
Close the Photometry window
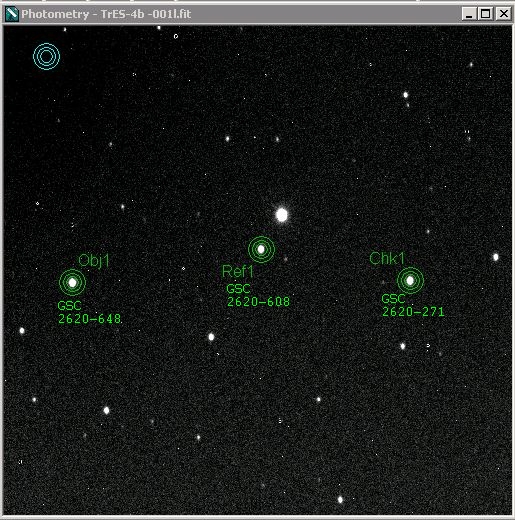pyautogui.click(x=504, y=14)
